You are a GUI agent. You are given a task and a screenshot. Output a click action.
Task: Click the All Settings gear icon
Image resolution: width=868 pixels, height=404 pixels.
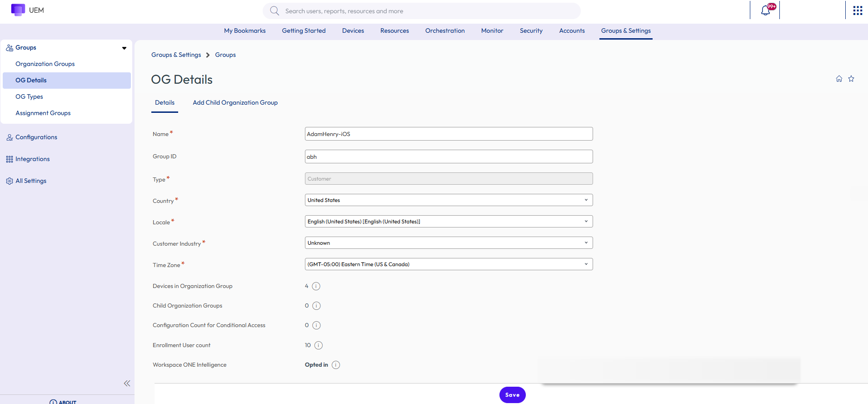coord(10,181)
